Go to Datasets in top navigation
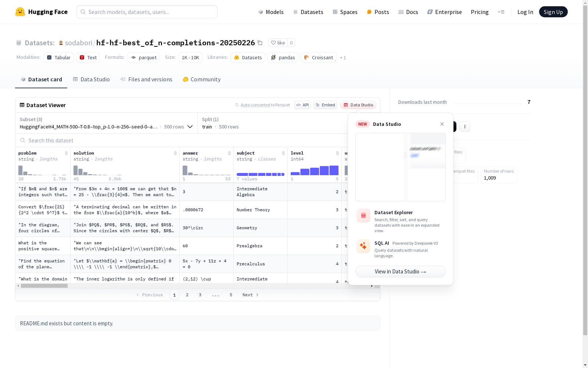This screenshot has width=588, height=368. click(308, 12)
